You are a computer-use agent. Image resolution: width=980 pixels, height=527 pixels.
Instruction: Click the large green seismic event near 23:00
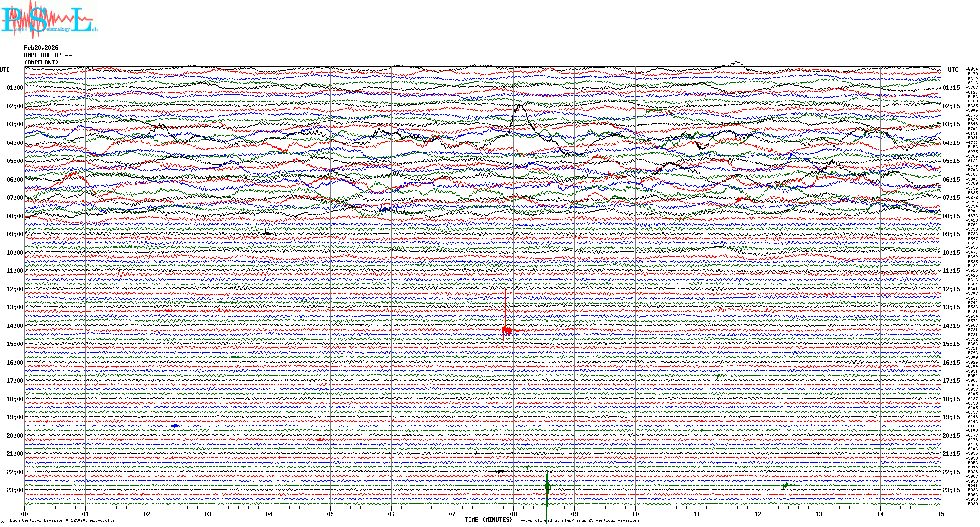pos(547,485)
